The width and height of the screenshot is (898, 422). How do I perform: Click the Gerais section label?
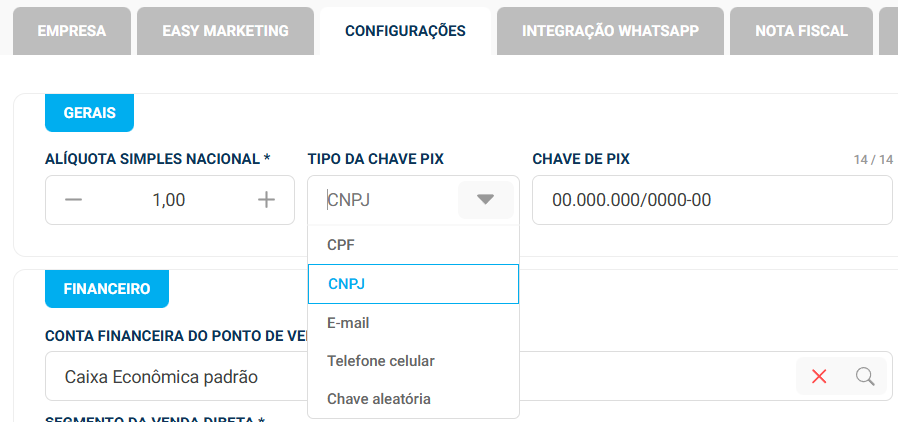pos(89,113)
